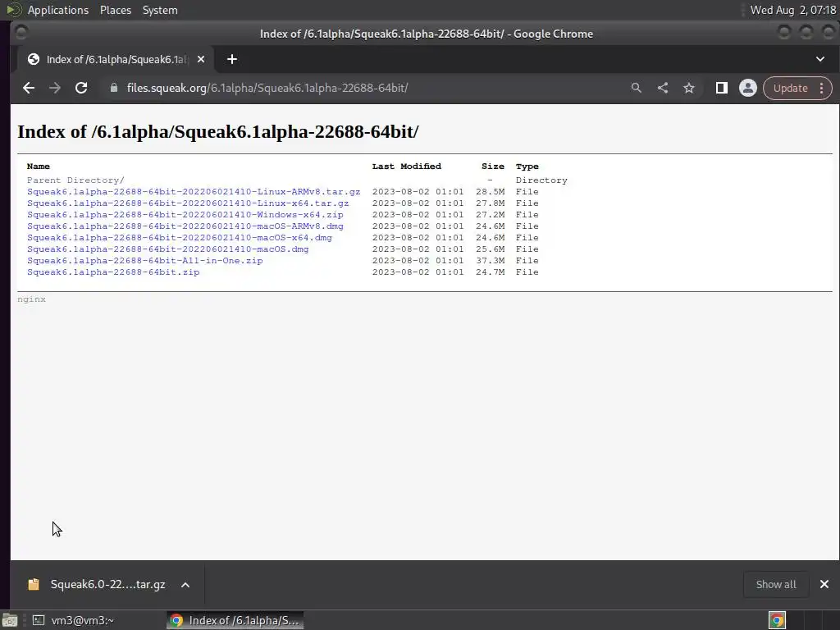Close the Index of /6.1alpha tab
840x630 pixels.
click(x=201, y=59)
